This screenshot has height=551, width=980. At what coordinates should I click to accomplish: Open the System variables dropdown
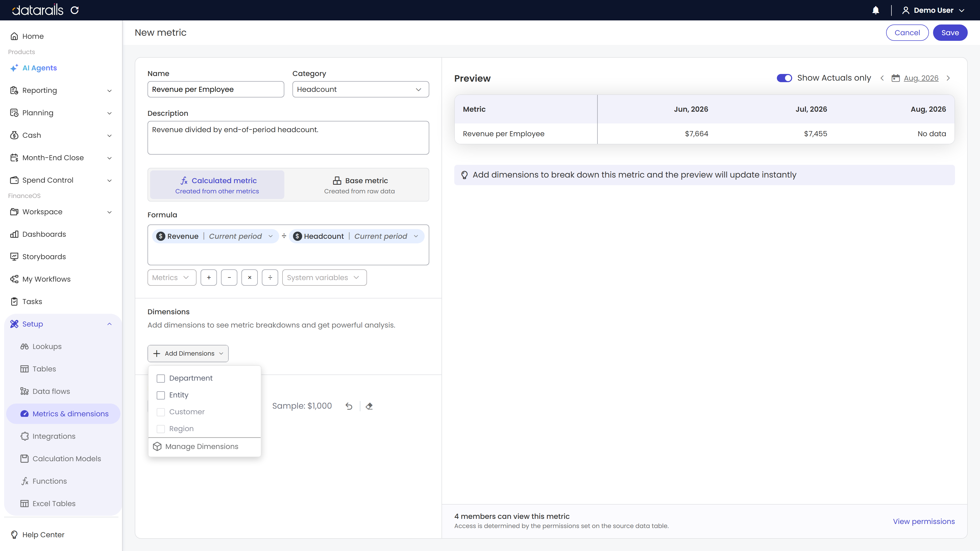325,278
